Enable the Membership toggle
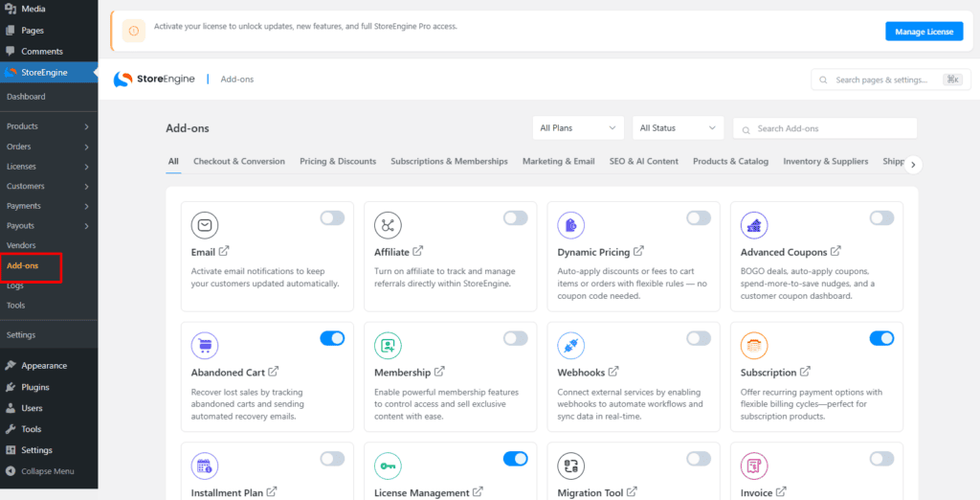 click(516, 338)
